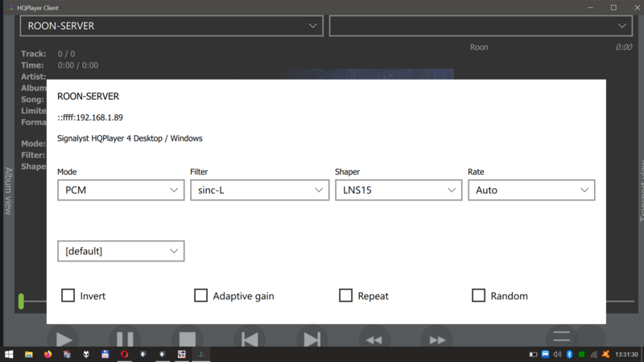Screen dimensions: 644x362
Task: Open the Mode dropdown showing PCM
Action: pyautogui.click(x=121, y=190)
